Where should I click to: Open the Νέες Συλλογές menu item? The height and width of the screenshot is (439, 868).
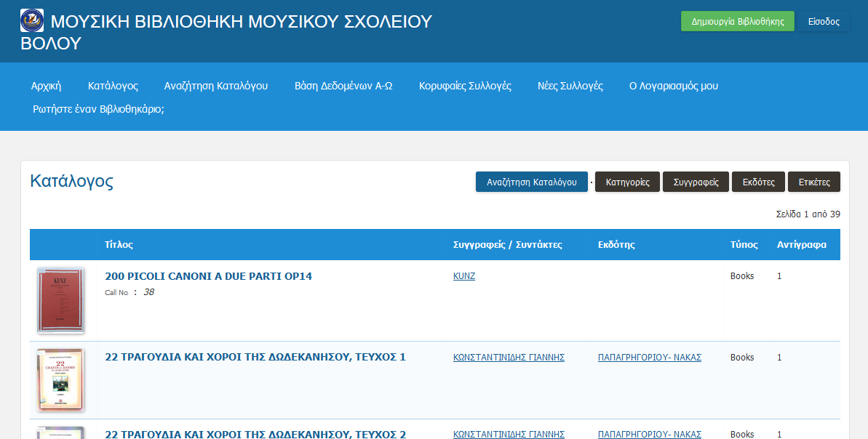tap(570, 86)
